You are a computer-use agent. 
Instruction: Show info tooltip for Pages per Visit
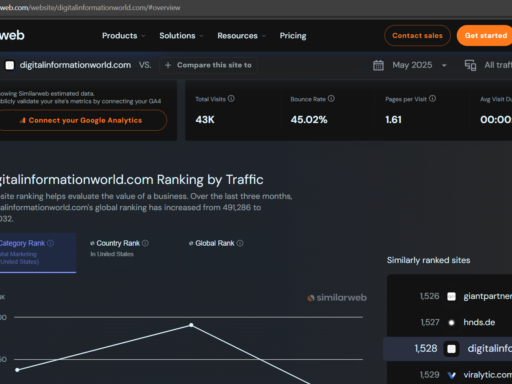point(432,99)
